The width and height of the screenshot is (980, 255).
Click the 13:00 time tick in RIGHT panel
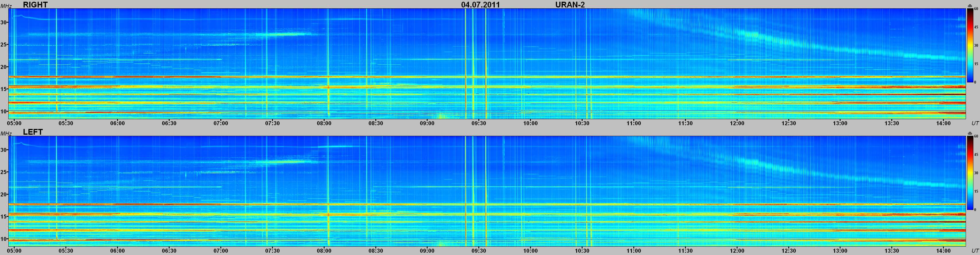pyautogui.click(x=840, y=123)
